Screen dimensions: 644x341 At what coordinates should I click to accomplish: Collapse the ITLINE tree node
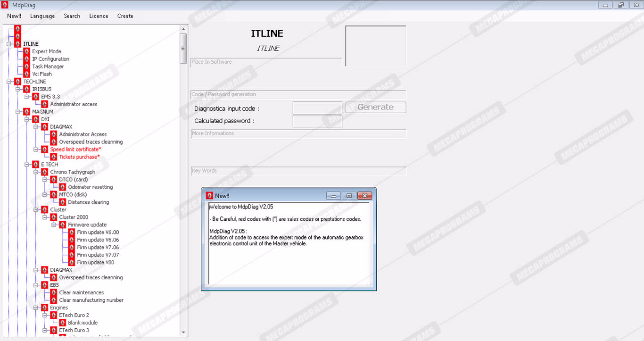9,44
